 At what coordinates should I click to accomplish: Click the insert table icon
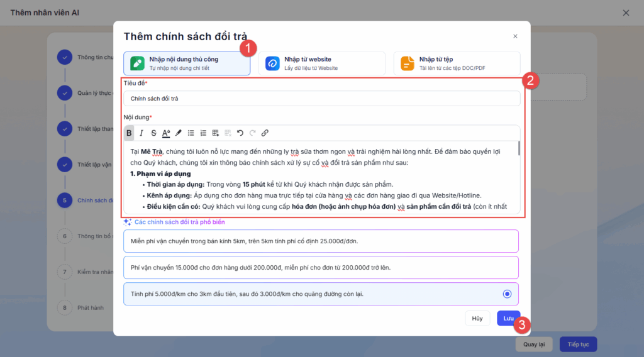point(216,133)
